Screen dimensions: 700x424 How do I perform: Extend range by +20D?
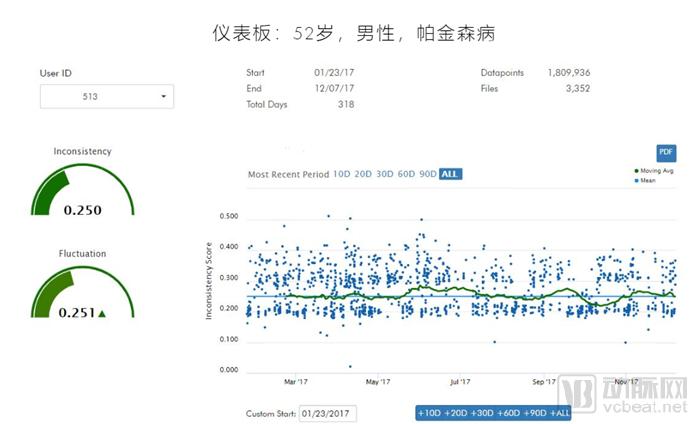click(x=455, y=413)
